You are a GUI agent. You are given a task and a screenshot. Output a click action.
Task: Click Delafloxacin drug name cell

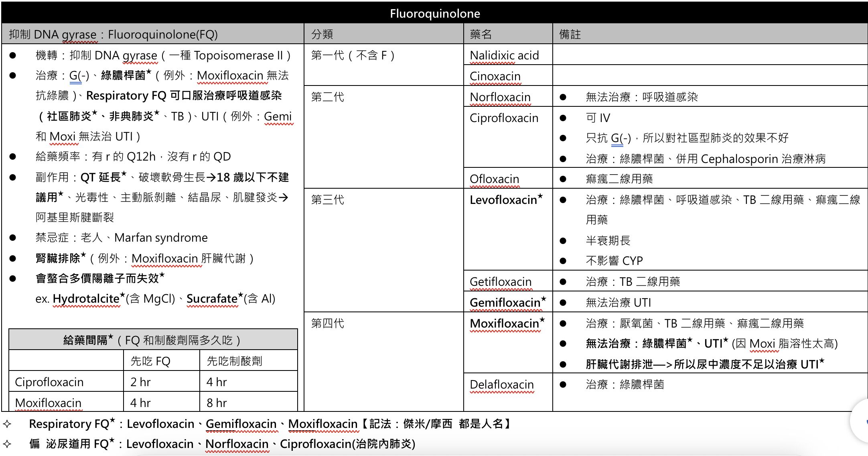pyautogui.click(x=501, y=385)
